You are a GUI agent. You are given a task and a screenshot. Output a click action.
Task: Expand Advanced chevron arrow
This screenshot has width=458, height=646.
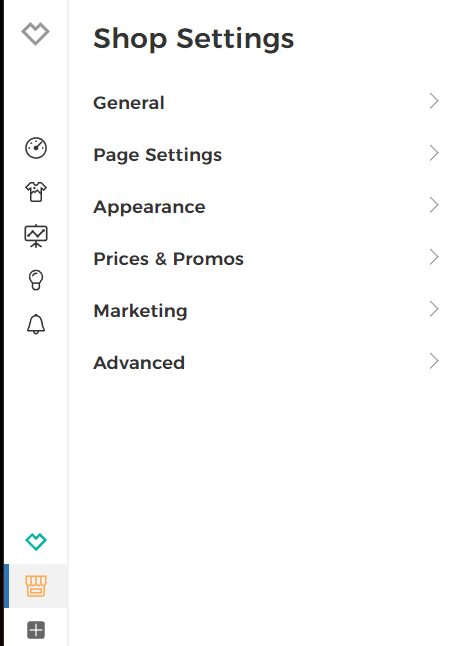[434, 361]
